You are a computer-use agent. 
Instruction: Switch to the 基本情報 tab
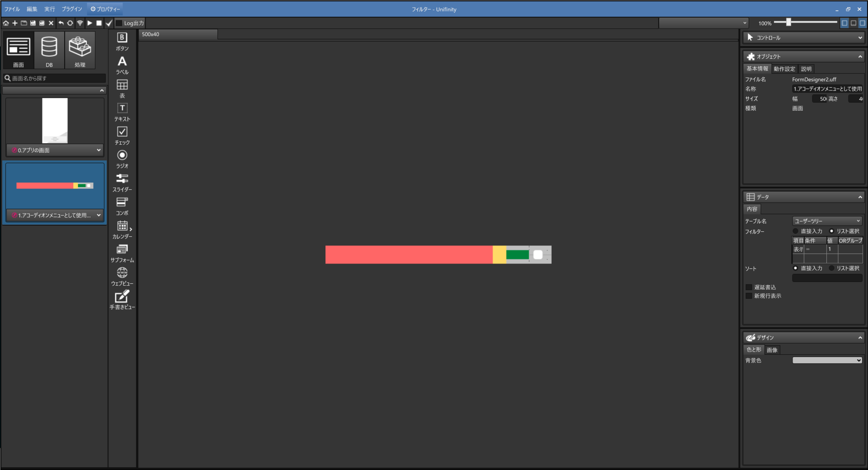tap(757, 69)
